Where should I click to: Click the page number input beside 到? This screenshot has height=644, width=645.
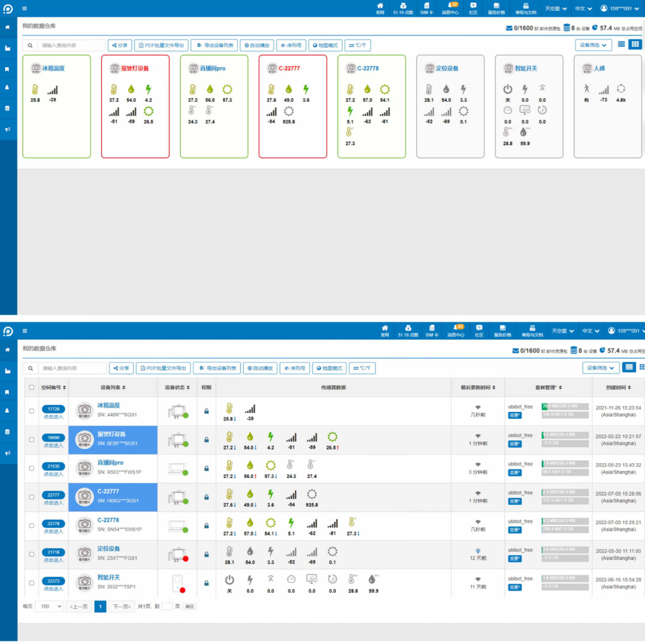(x=167, y=606)
